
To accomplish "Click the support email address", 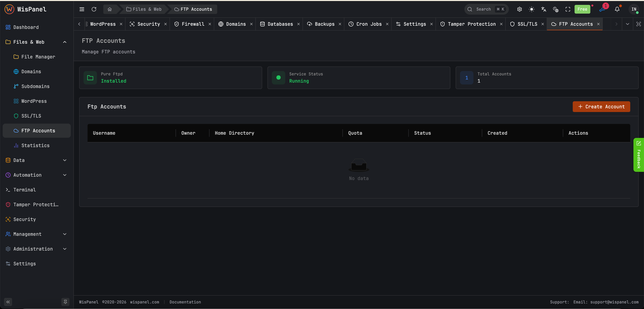I will pos(614,302).
